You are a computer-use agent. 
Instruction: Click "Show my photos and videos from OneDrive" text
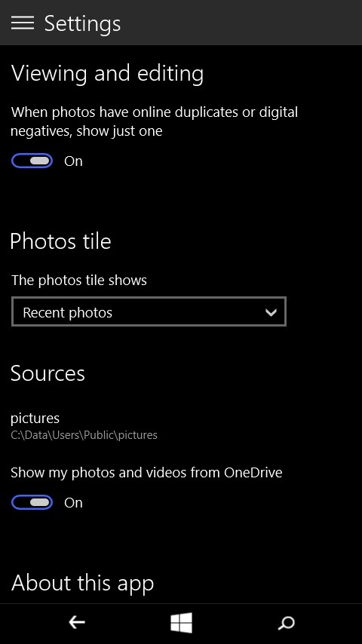(x=147, y=473)
